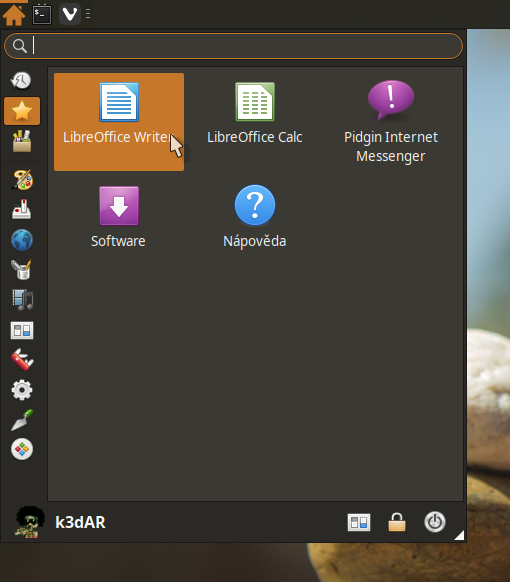Open the Multimedia category with film and note icon

point(22,300)
